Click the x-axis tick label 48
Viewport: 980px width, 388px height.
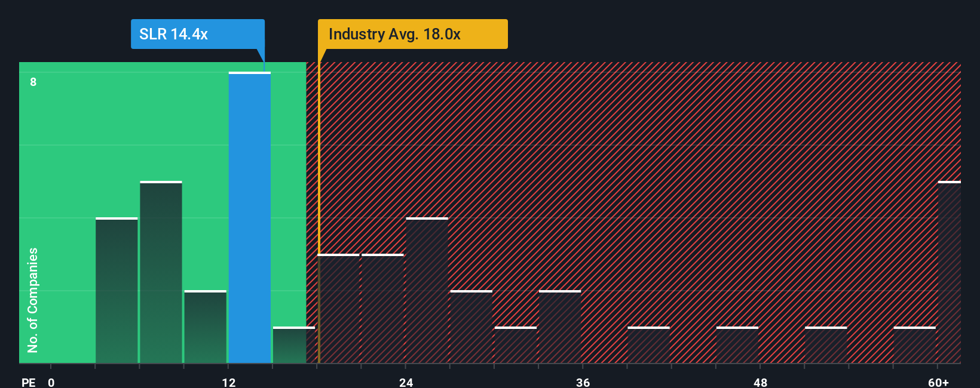coord(761,382)
